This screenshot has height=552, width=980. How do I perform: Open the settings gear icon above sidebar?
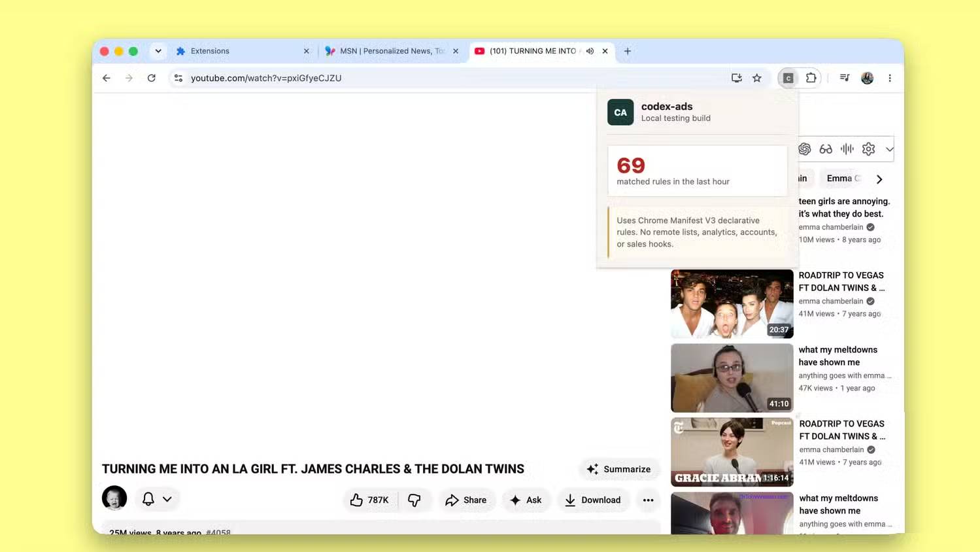coord(868,149)
